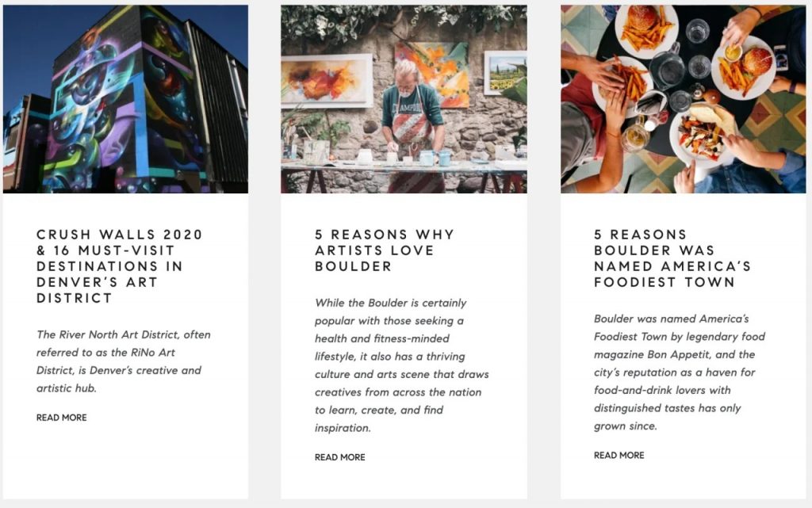This screenshot has height=508, width=812.
Task: Open Crush Walls 2020 article headline
Action: click(120, 266)
